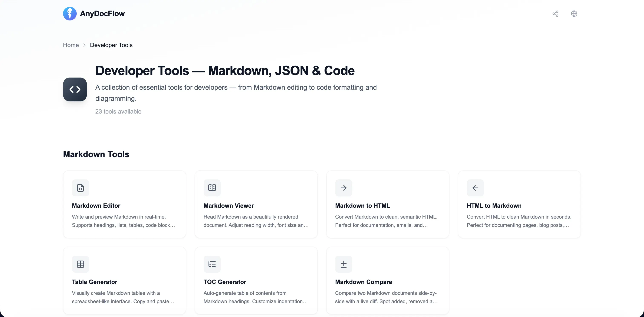Click the Markdown Viewer description text
Screen dimensions: 644x317
click(256, 221)
